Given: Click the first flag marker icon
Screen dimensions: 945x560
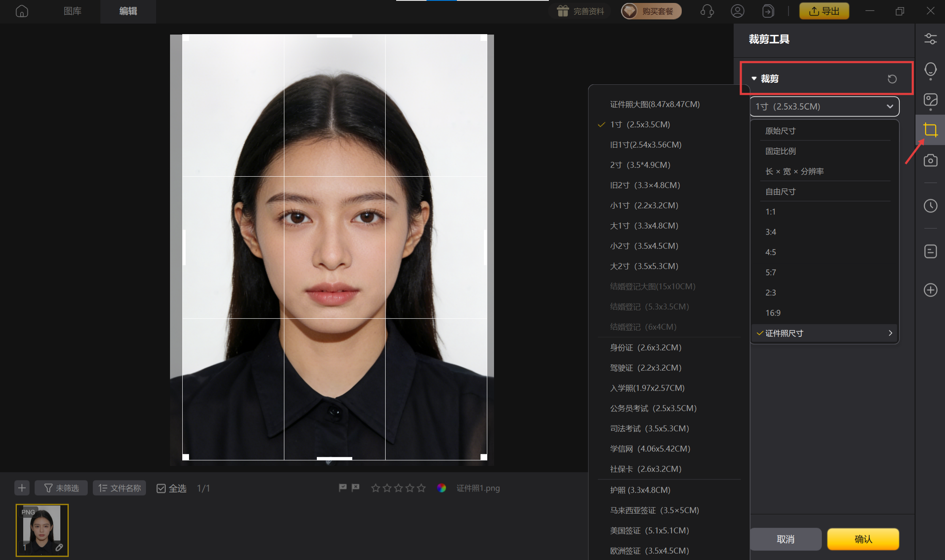Looking at the screenshot, I should point(343,488).
